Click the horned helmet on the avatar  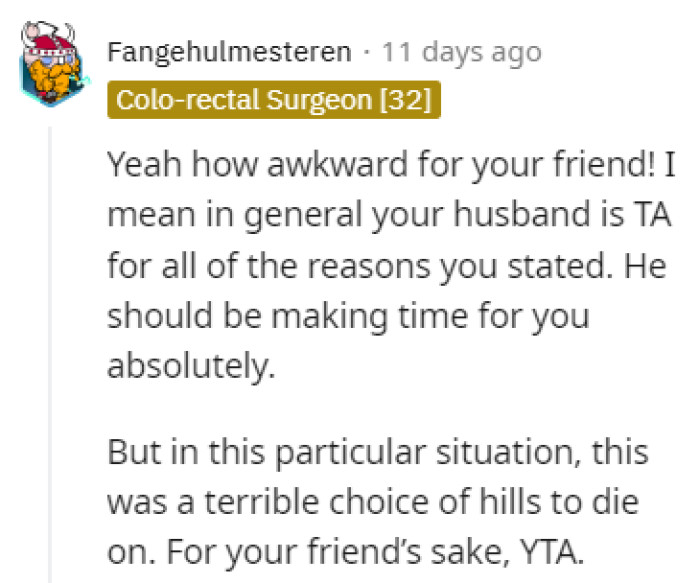(50, 40)
